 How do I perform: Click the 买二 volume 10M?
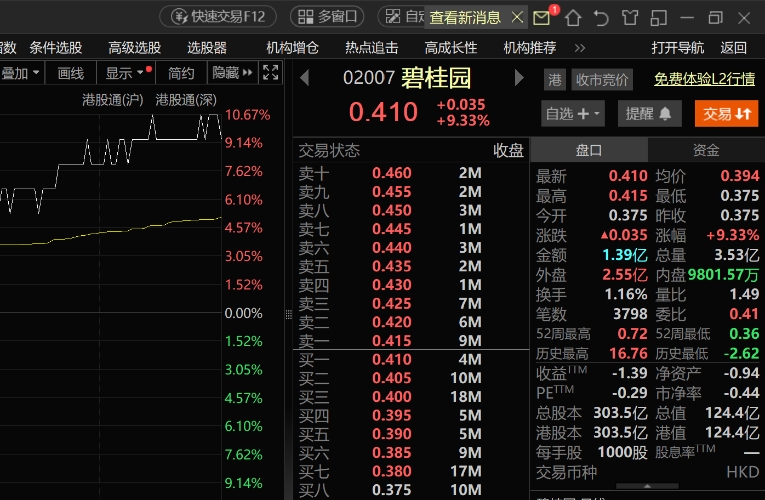click(x=466, y=378)
